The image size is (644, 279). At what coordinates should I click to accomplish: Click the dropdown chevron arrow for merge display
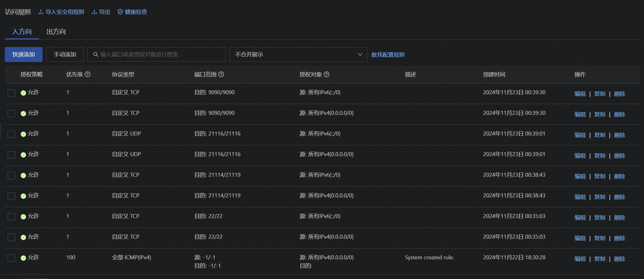pos(360,55)
